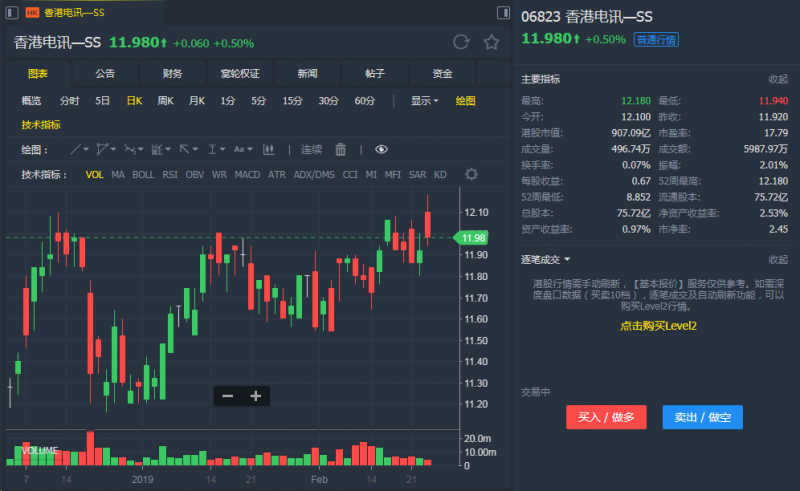Collapse 主要指标 section via 收起

pos(778,79)
